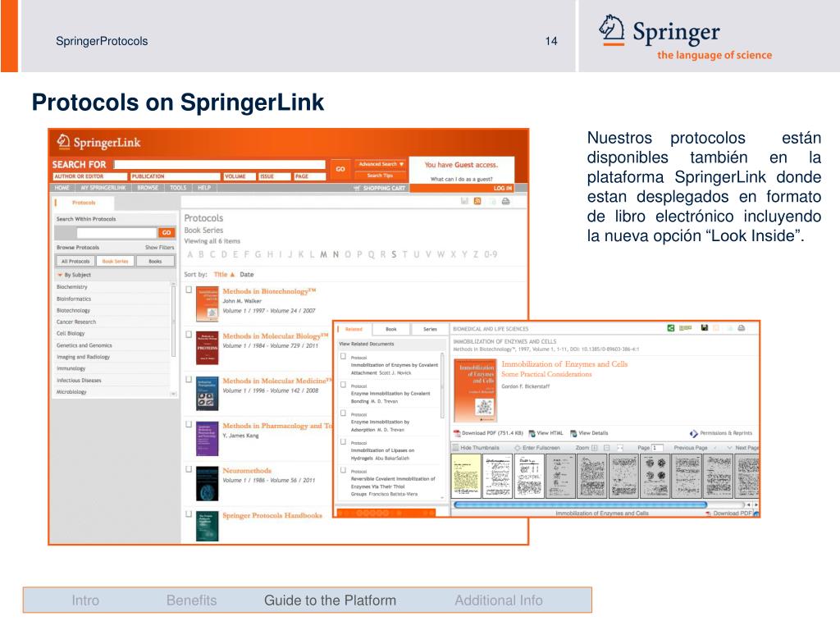Select the Related tab in protocol view
The image size is (840, 630).
coord(354,329)
